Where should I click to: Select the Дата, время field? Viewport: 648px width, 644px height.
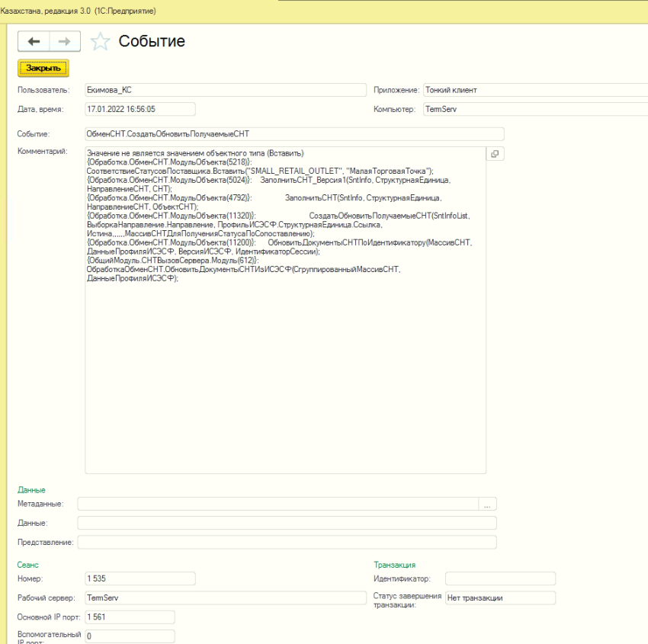(x=140, y=109)
